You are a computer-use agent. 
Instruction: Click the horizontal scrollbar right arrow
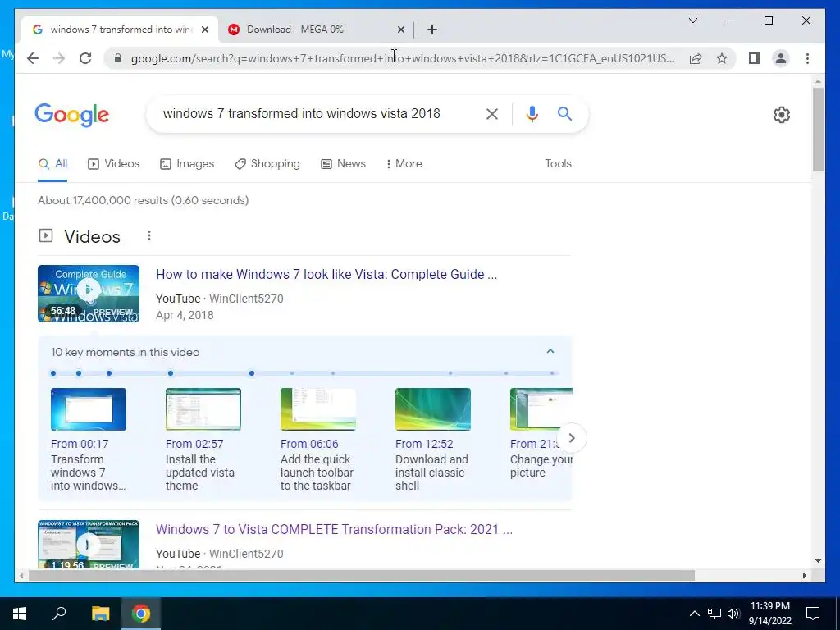(804, 575)
